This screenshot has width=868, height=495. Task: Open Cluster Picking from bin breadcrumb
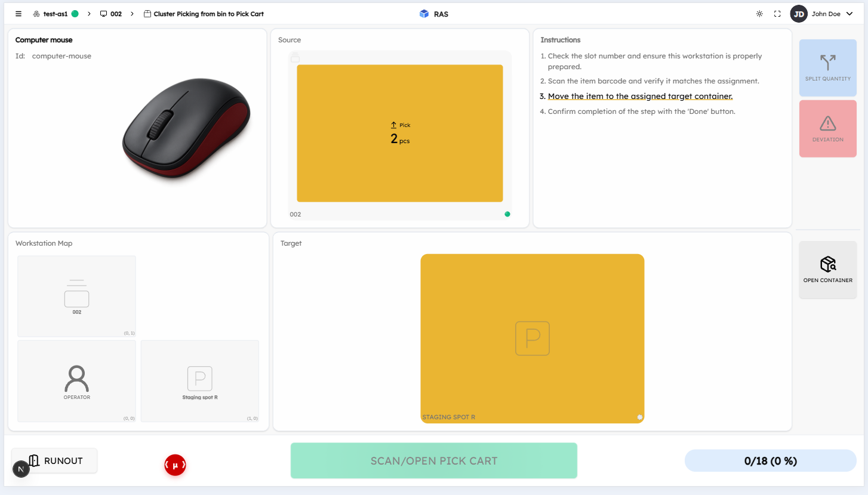204,14
